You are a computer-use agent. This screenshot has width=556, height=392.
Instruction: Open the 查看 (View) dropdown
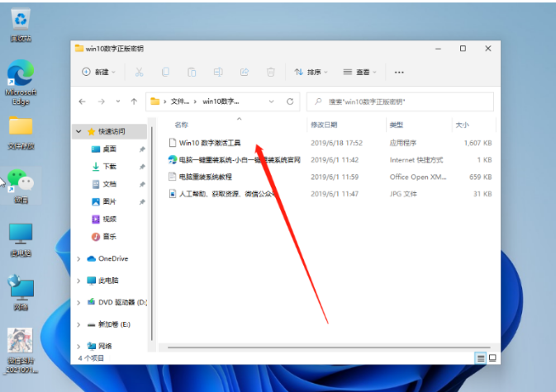359,73
